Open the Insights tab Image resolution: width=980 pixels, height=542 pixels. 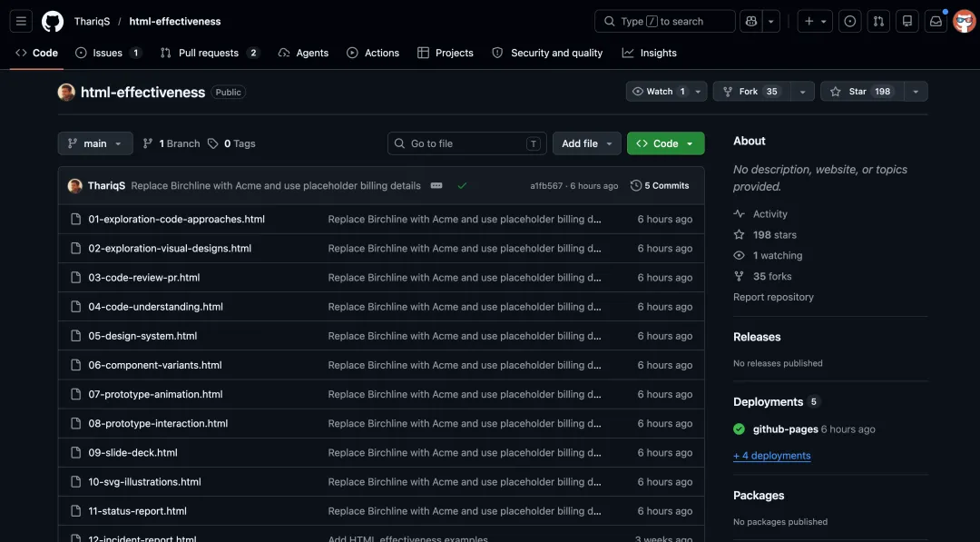tap(650, 54)
